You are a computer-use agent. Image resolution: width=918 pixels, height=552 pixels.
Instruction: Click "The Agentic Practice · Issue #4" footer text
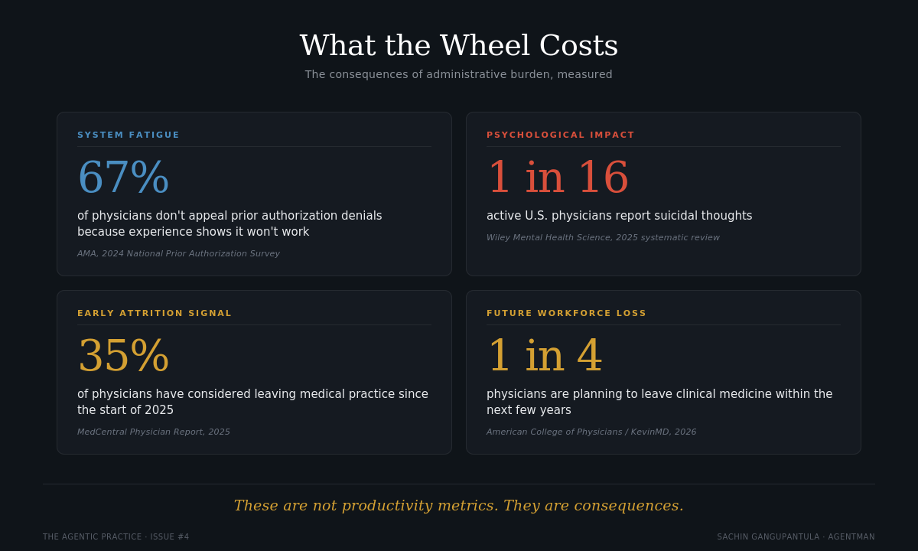(116, 537)
